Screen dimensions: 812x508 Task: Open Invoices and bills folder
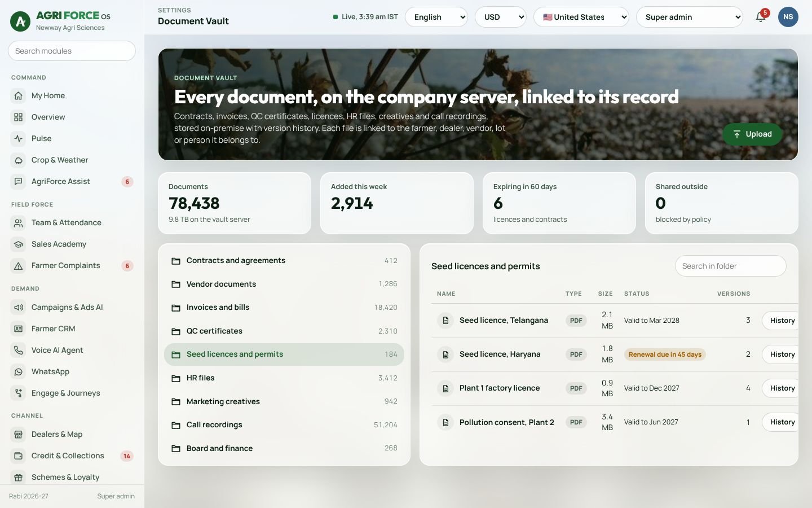pyautogui.click(x=284, y=307)
